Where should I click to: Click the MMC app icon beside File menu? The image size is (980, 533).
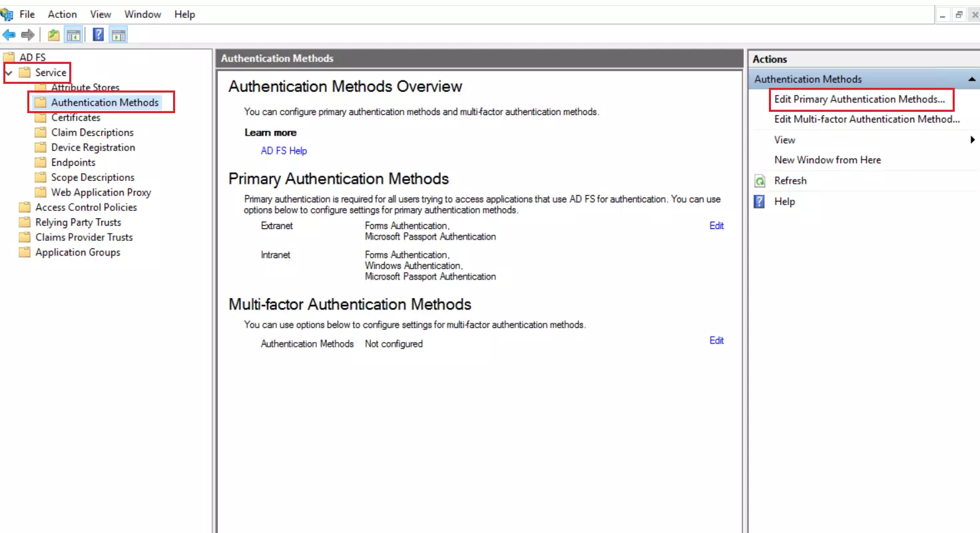click(x=7, y=14)
